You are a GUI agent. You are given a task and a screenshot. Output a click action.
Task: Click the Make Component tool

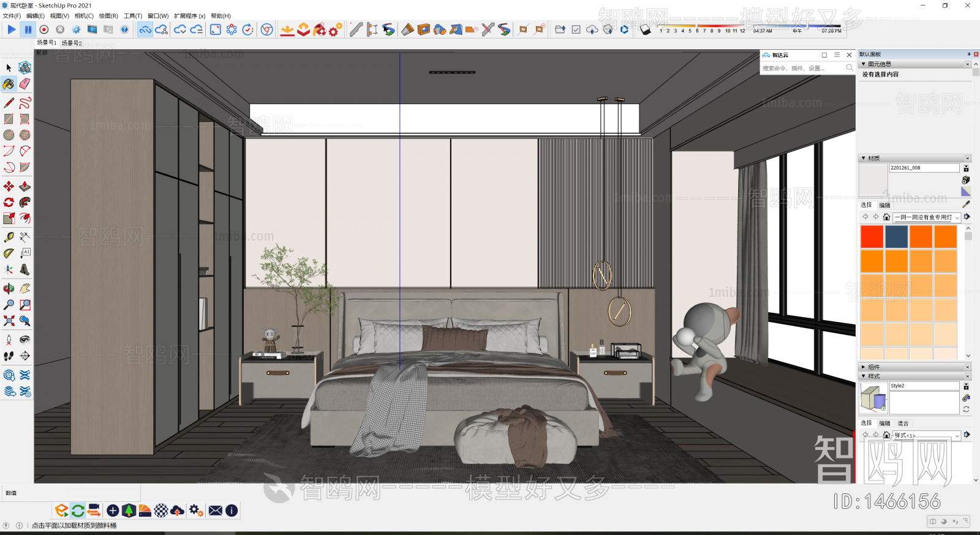[x=24, y=67]
